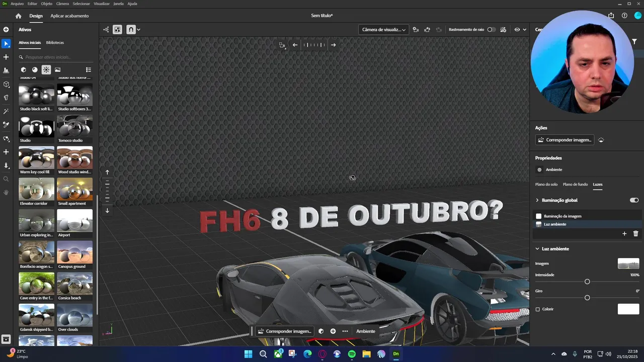Viewport: 644px width, 362px height.
Task: Click Corresponder imagem in bottom action bar
Action: click(x=284, y=331)
